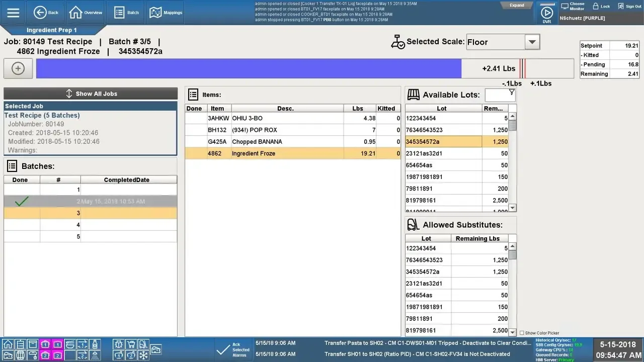Click the Back navigation button
This screenshot has height=362, width=644.
pos(46,13)
